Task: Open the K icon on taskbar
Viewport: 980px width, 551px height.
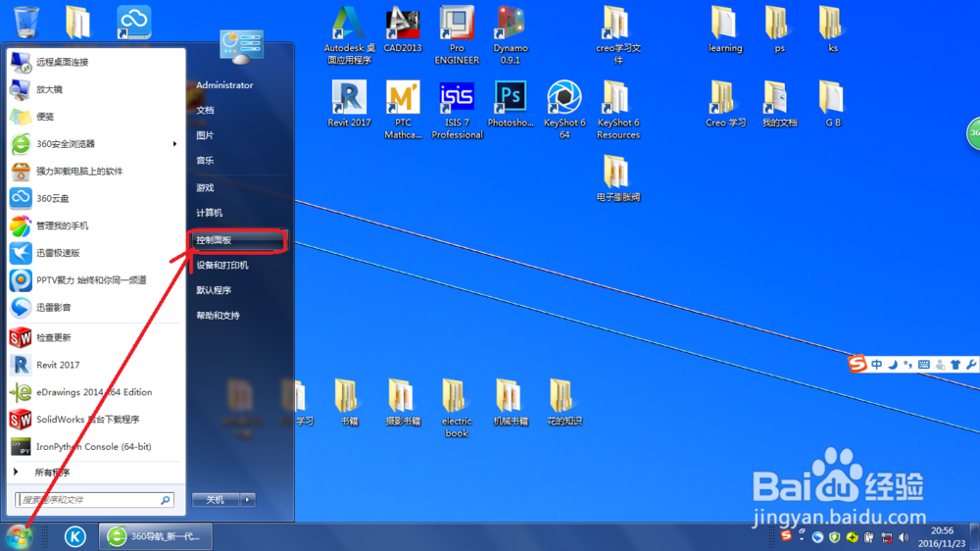Action: click(x=75, y=536)
